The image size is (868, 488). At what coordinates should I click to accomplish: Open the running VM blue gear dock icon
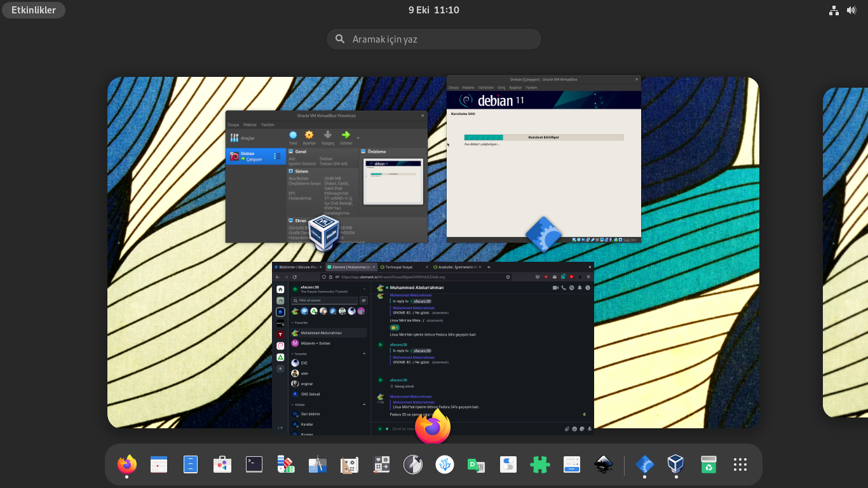pyautogui.click(x=645, y=464)
